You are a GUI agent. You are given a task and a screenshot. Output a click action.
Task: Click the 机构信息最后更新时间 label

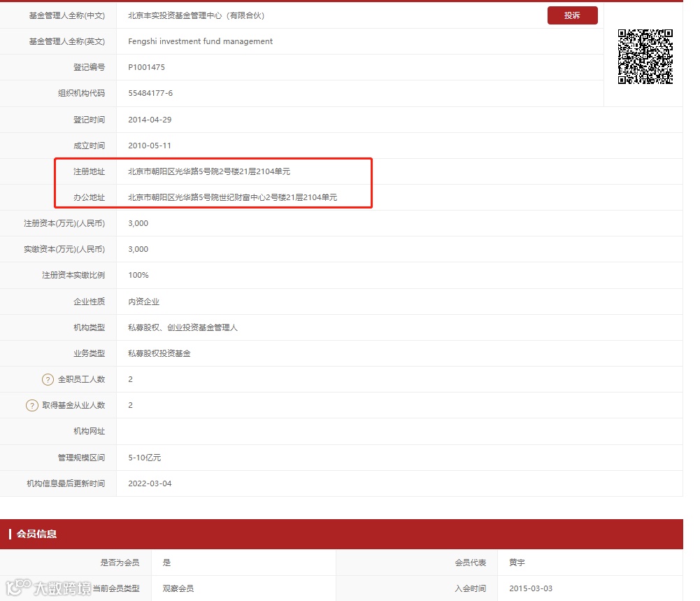66,483
